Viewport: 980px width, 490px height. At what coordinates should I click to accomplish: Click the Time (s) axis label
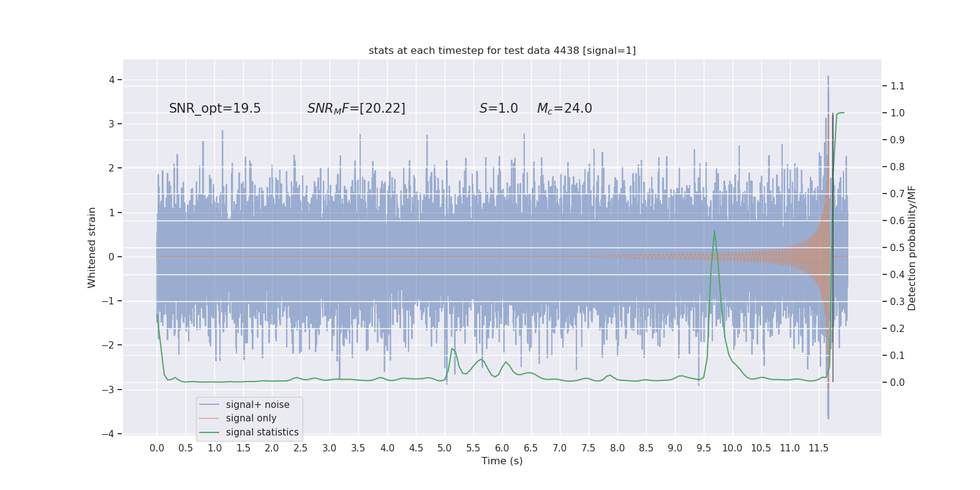(502, 461)
